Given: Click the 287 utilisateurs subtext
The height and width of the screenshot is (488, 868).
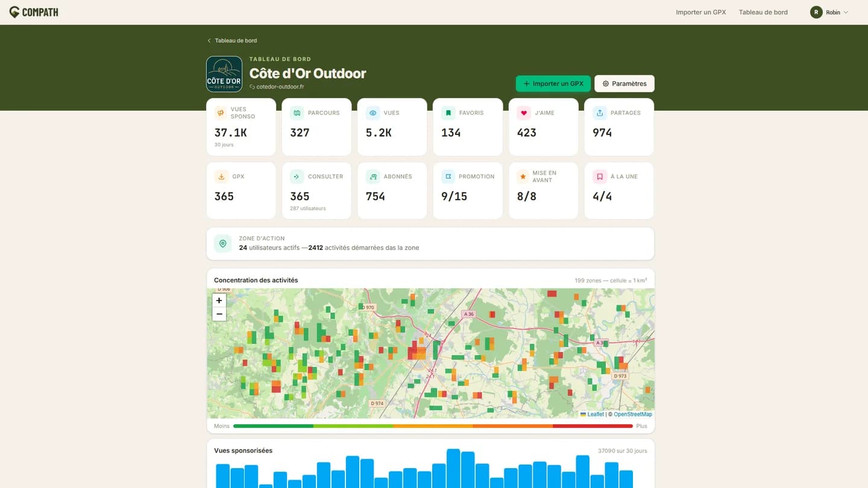Looking at the screenshot, I should pos(307,208).
